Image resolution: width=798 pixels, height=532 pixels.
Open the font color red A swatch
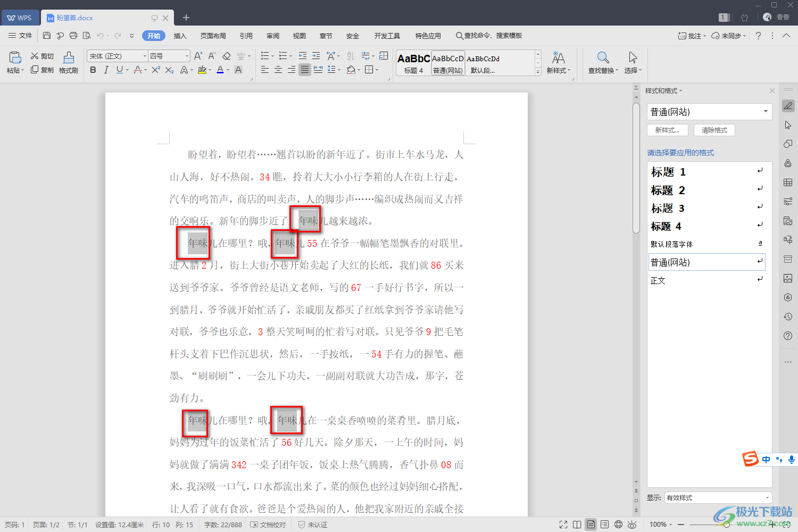coord(220,70)
